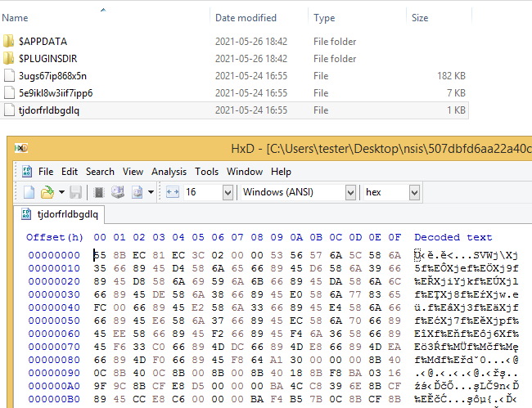Expand the Open file recent-files arrow
Viewport: 532px width, 408px height.
point(61,192)
